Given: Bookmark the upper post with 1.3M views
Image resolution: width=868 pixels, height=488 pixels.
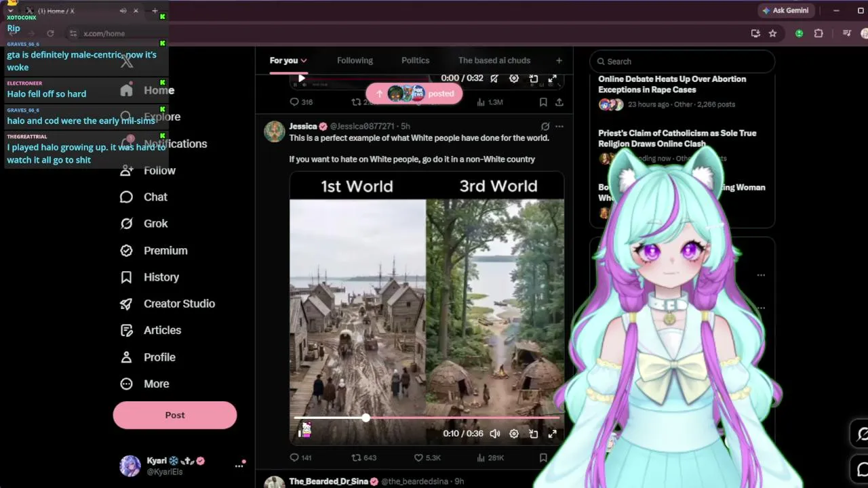Looking at the screenshot, I should [543, 102].
